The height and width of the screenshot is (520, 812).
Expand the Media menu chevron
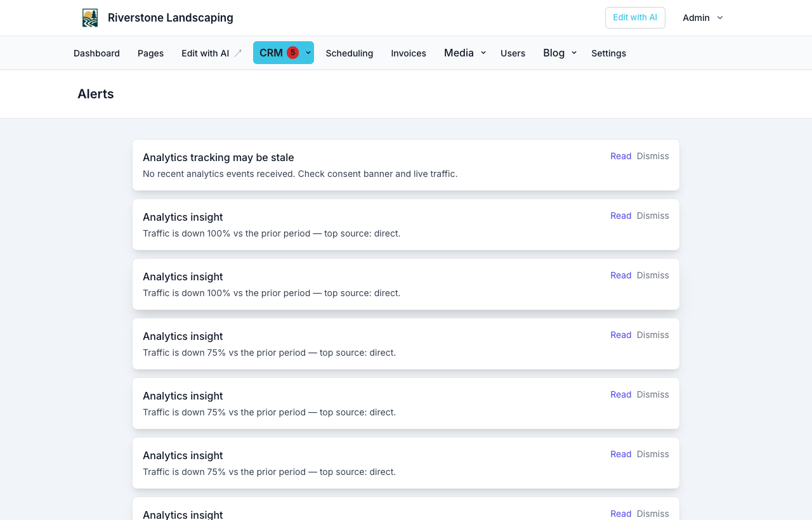click(x=483, y=53)
